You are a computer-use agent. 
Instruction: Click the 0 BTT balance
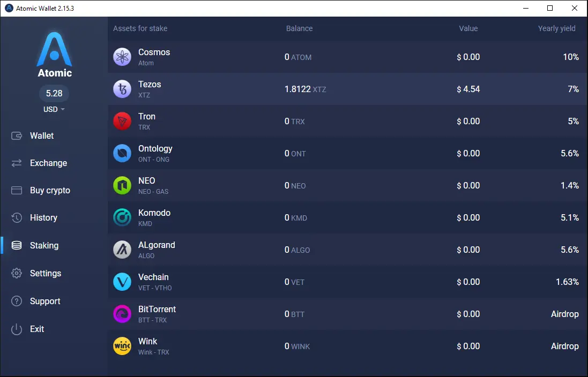click(294, 314)
